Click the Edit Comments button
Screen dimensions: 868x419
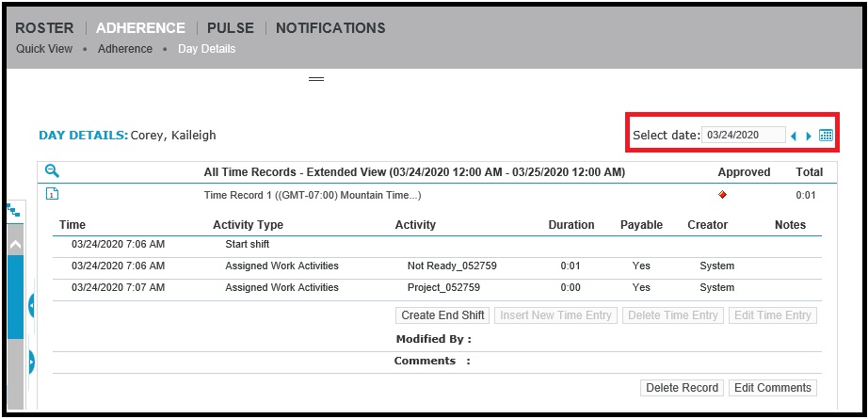pyautogui.click(x=773, y=387)
